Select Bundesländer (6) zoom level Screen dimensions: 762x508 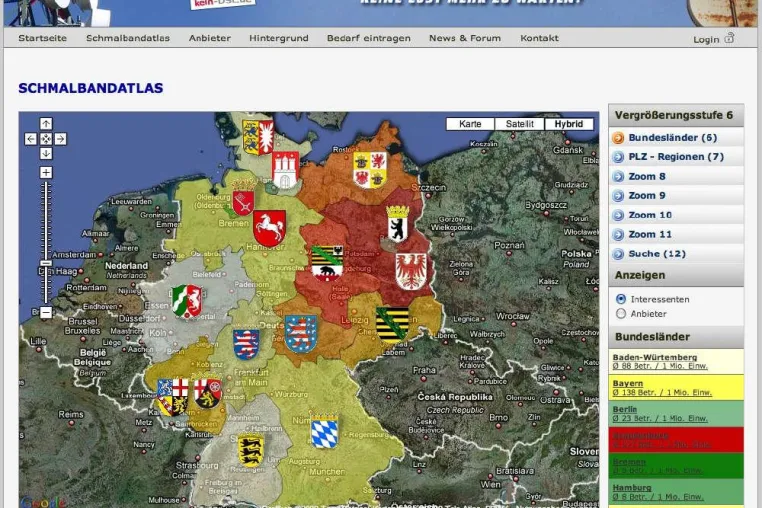[676, 138]
